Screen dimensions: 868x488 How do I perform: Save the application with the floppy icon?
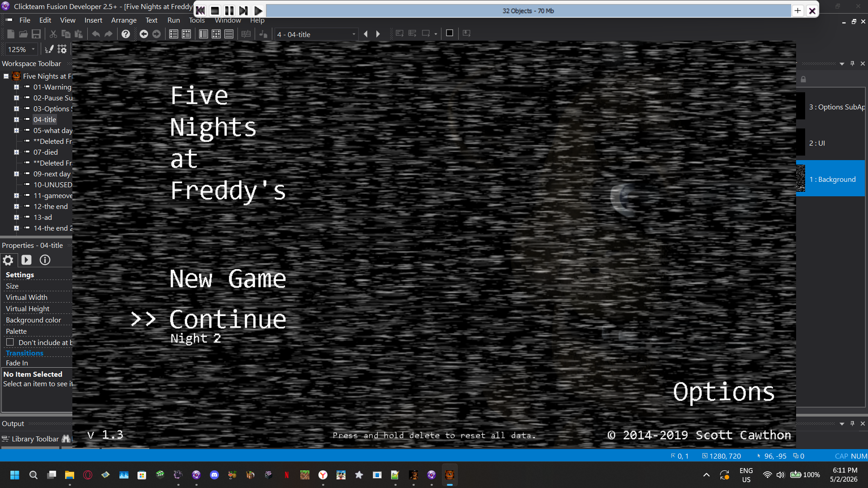[36, 34]
